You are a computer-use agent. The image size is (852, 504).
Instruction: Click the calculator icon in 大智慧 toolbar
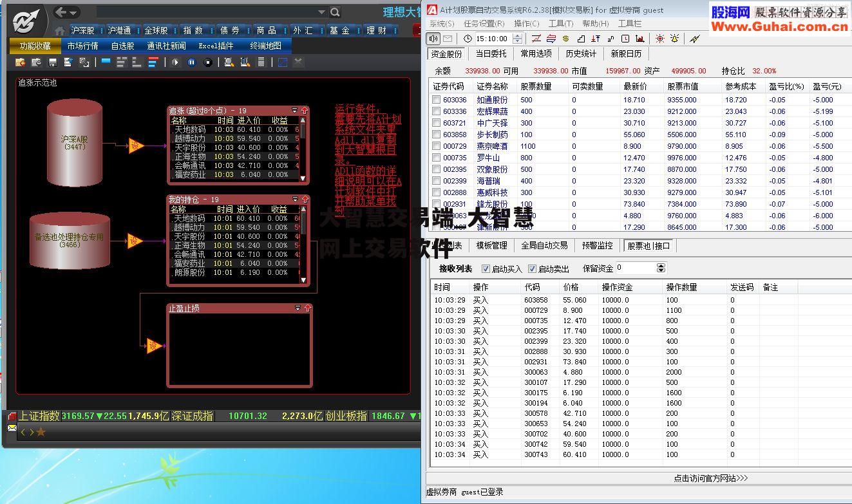261,62
